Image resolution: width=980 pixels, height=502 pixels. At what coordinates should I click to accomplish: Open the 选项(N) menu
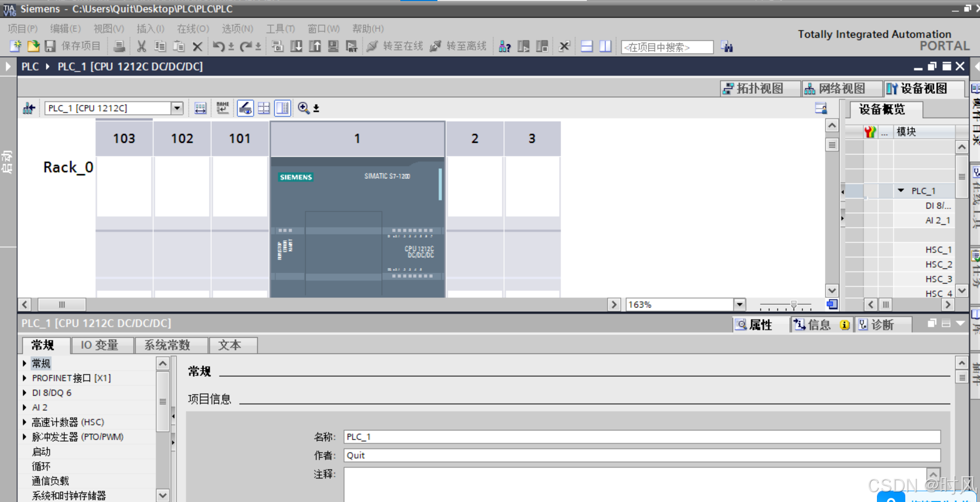pyautogui.click(x=238, y=29)
